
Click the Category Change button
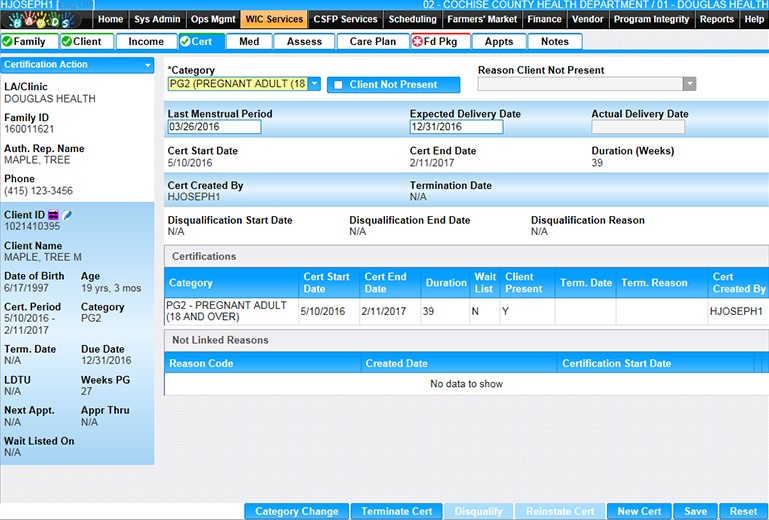pos(297,511)
